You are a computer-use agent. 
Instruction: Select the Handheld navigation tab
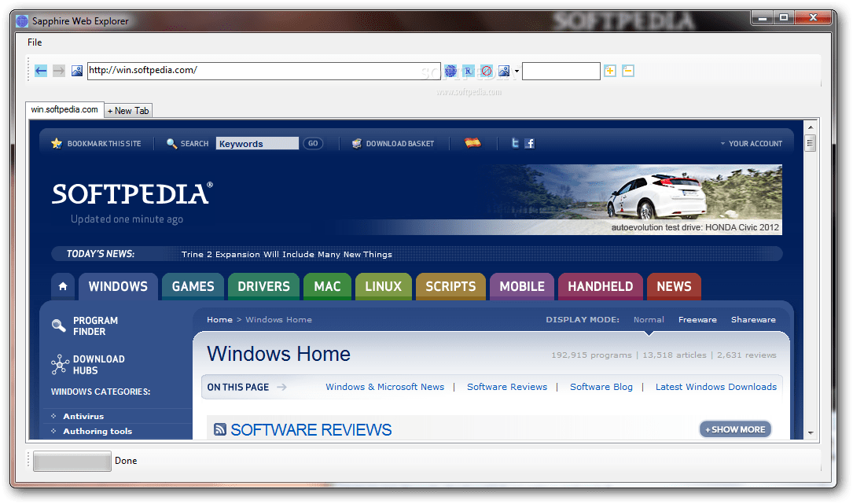[x=601, y=286]
